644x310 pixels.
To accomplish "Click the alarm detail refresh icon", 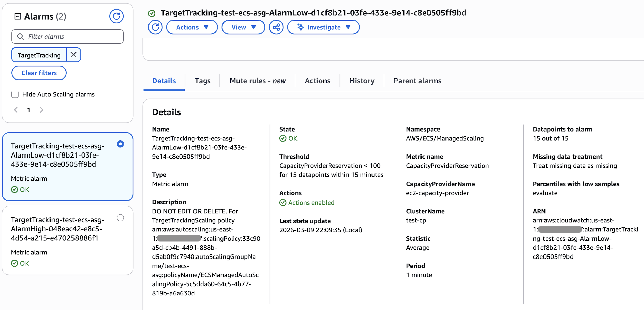I will [x=155, y=27].
